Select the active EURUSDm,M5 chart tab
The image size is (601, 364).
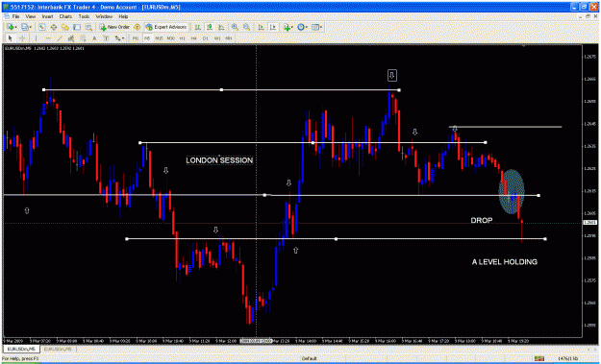coord(21,349)
